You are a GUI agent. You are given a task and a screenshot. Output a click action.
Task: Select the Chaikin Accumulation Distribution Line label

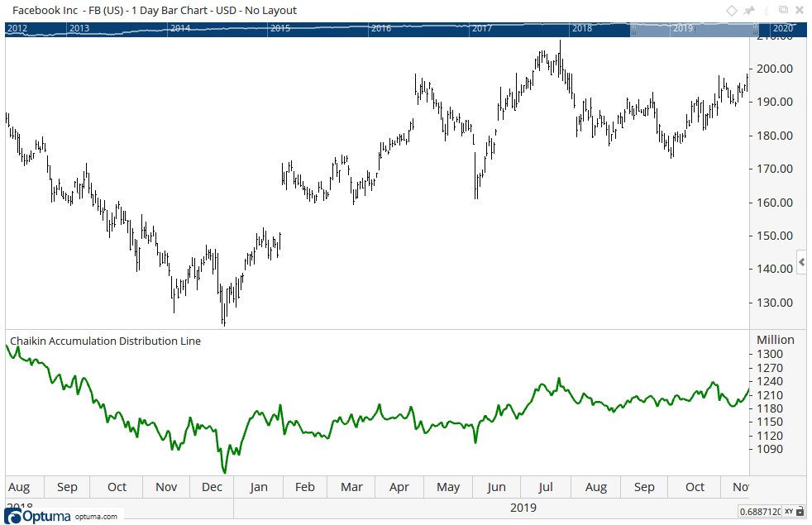pos(105,341)
